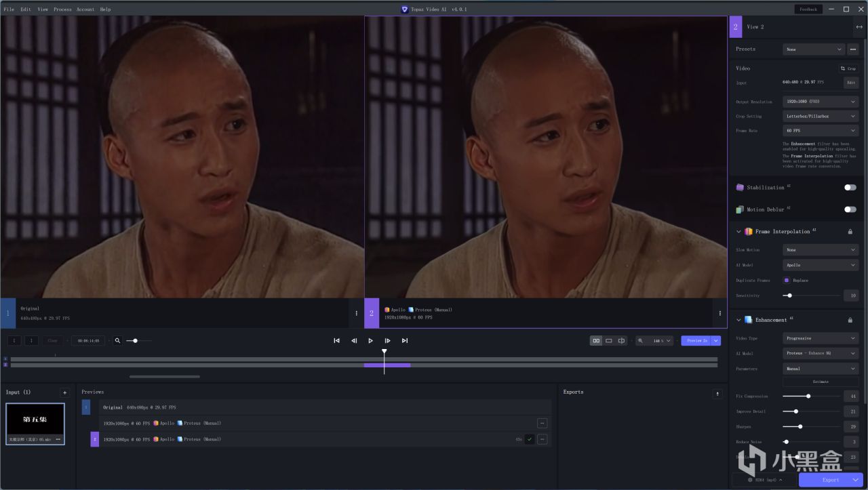The image size is (868, 490).
Task: Open the preview zoom percentage dropdown
Action: [661, 341]
